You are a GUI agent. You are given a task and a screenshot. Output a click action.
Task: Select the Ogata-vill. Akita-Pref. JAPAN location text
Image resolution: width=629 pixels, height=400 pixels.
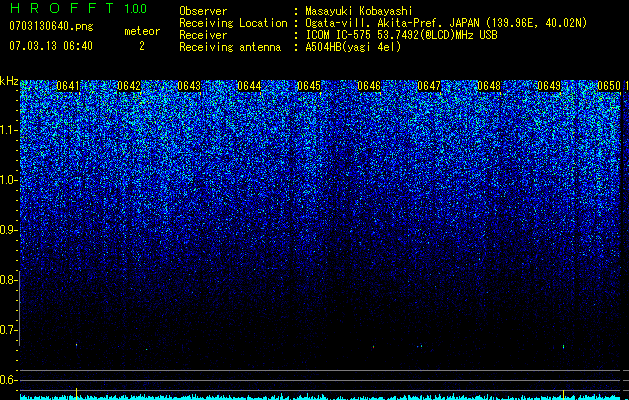coord(446,23)
